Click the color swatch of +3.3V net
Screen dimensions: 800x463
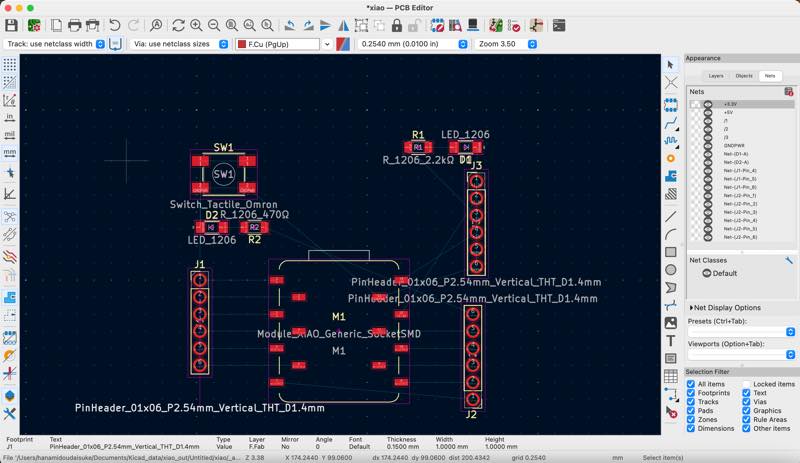pos(695,104)
